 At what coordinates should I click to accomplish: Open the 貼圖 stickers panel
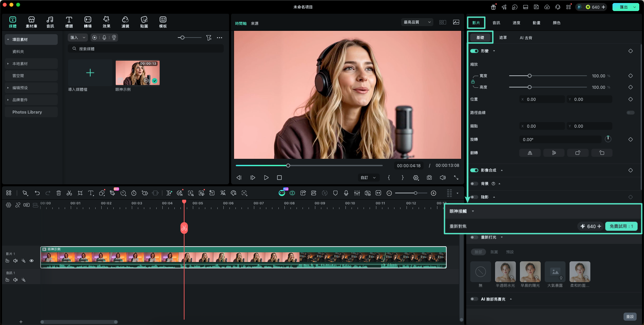(x=144, y=22)
